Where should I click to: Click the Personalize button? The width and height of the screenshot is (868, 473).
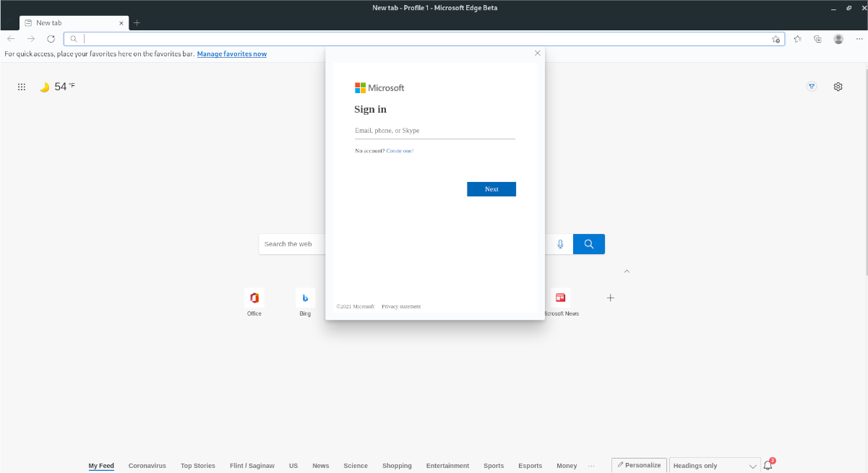click(x=639, y=465)
